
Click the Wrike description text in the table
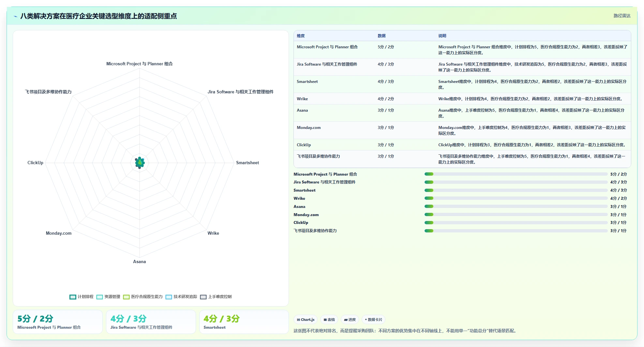[531, 99]
